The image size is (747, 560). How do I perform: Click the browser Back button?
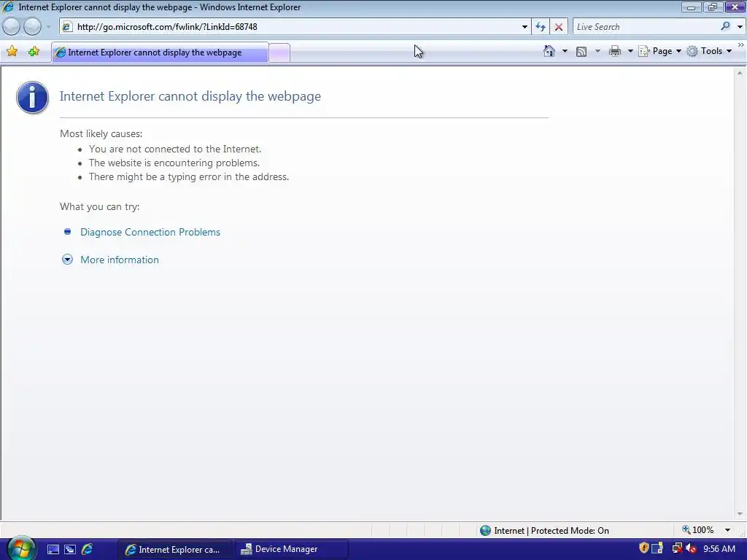click(12, 27)
